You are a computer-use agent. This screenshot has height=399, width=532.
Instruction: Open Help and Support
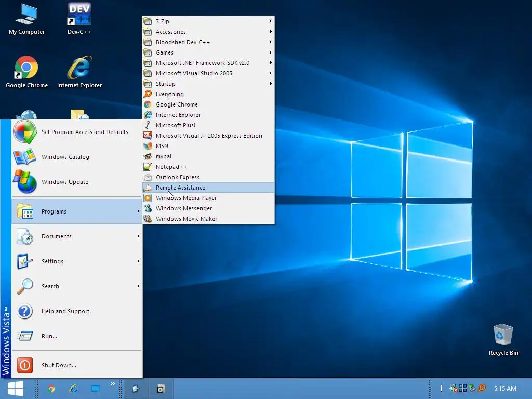click(77, 311)
